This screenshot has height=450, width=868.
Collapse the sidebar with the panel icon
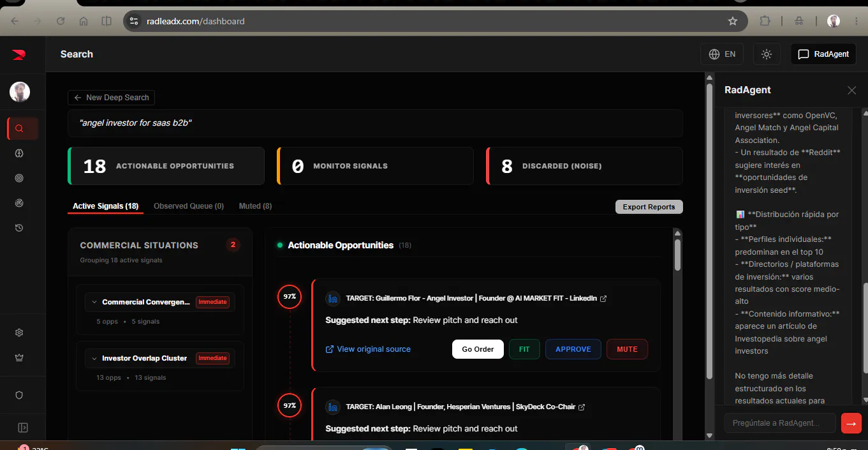pyautogui.click(x=23, y=427)
